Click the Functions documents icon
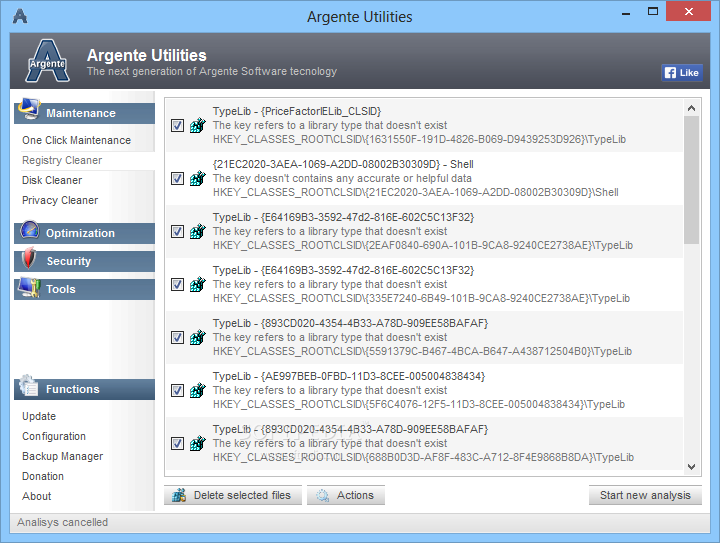This screenshot has height=543, width=720. point(28,386)
